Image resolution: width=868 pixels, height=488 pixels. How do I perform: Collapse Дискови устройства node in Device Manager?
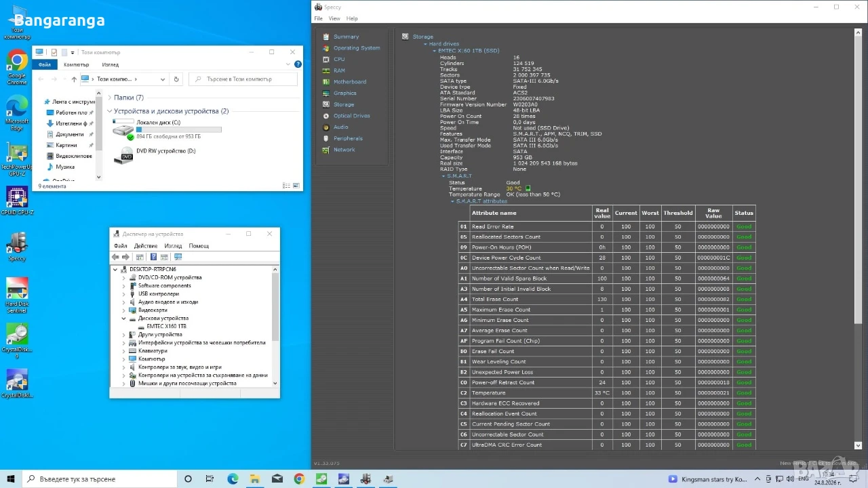point(124,318)
